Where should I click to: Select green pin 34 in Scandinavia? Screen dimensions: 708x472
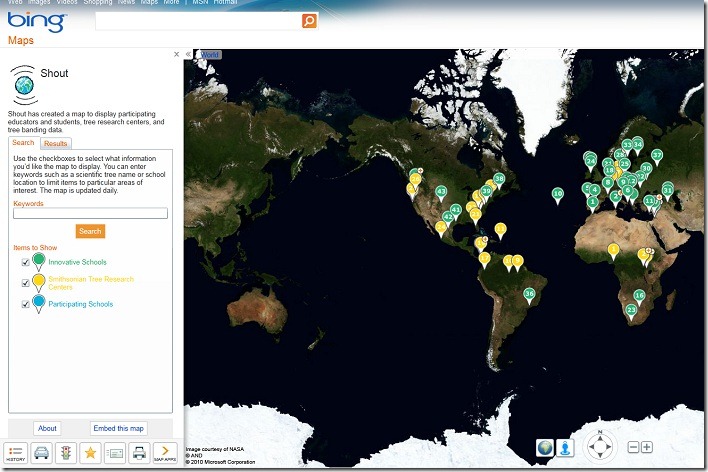638,146
